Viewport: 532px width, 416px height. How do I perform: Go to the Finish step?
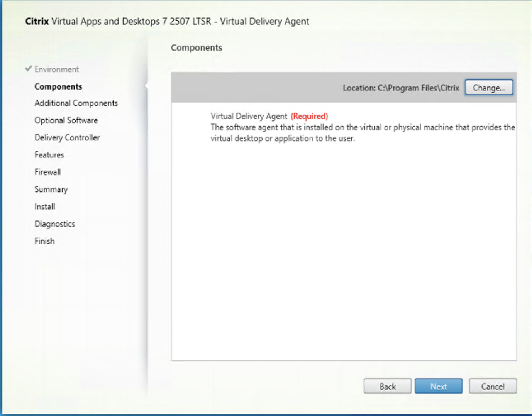click(44, 240)
